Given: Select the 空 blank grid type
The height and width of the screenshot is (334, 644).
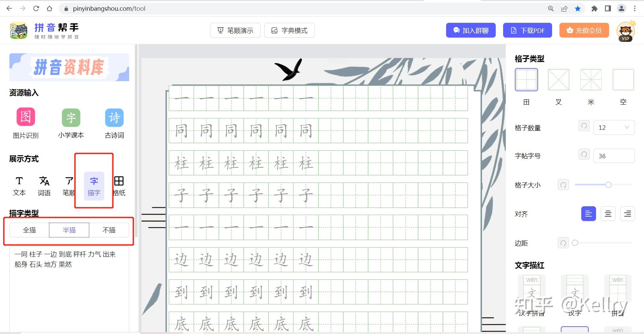Looking at the screenshot, I should [x=623, y=80].
